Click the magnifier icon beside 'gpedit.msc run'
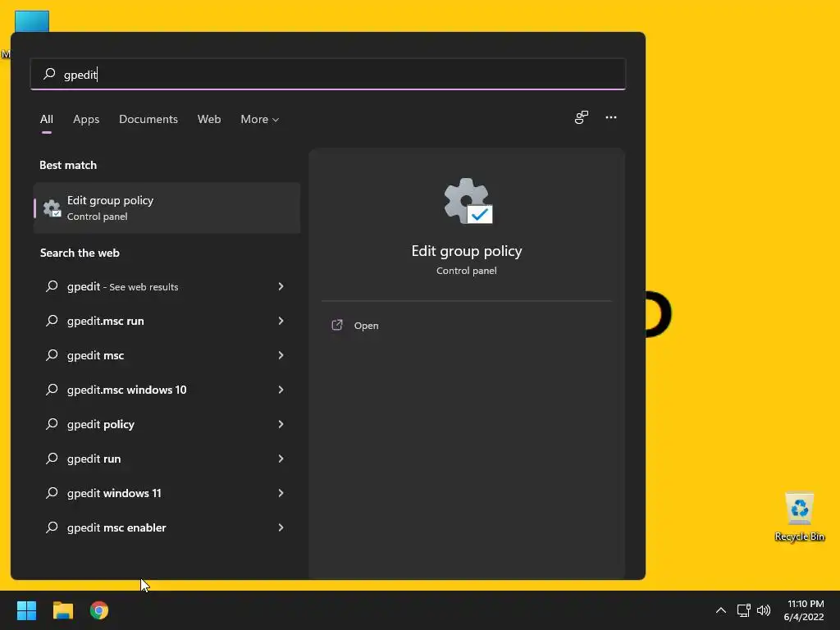Viewport: 840px width, 630px height. tap(52, 321)
